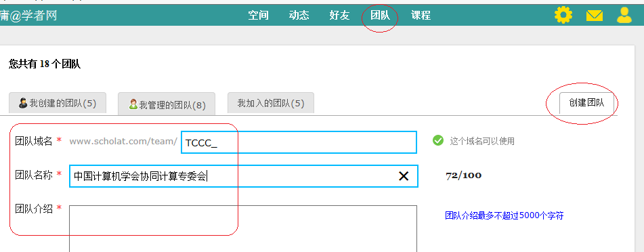Screen dimensions: 644x252
Task: Click the green domain-available checkmark icon
Action: (x=438, y=141)
